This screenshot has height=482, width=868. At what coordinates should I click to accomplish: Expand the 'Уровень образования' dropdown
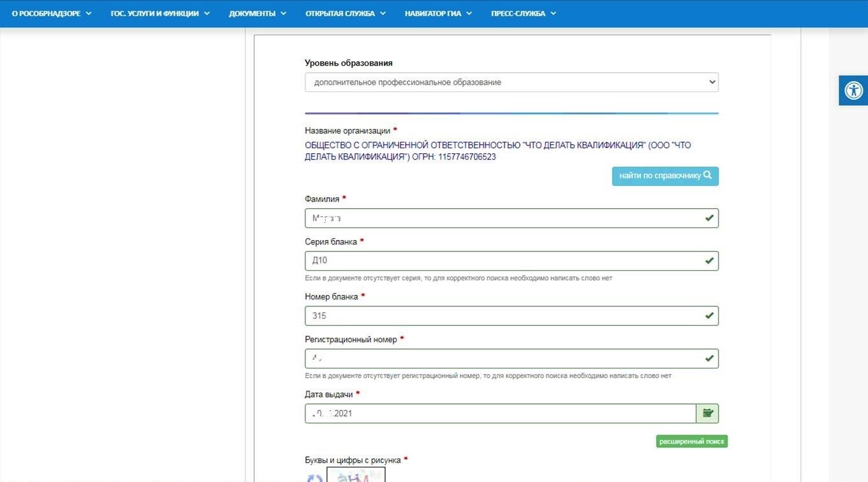[x=511, y=82]
